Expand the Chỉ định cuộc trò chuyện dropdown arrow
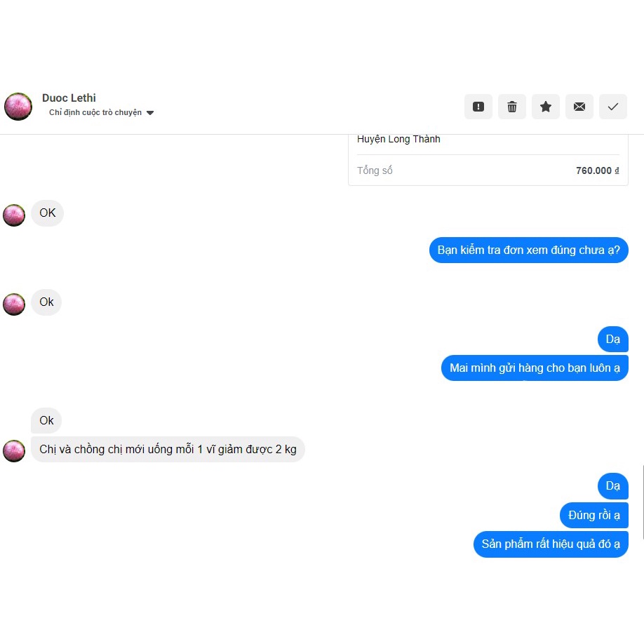The height and width of the screenshot is (644, 644). 150,113
